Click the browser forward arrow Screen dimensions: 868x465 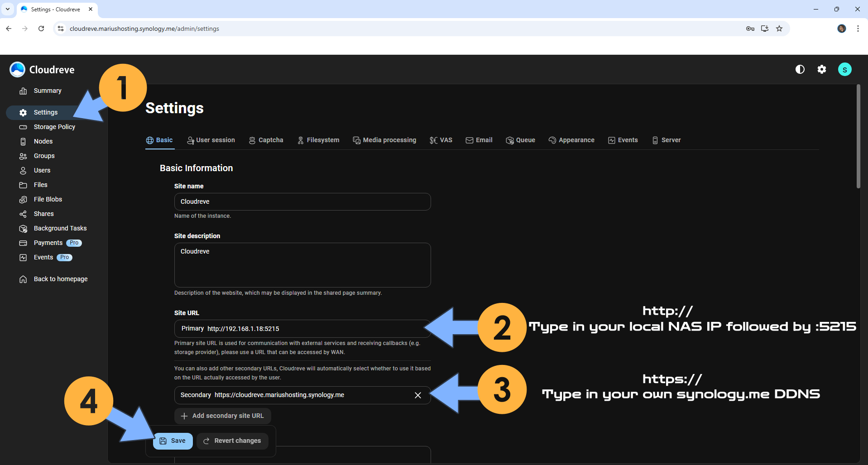[25, 29]
